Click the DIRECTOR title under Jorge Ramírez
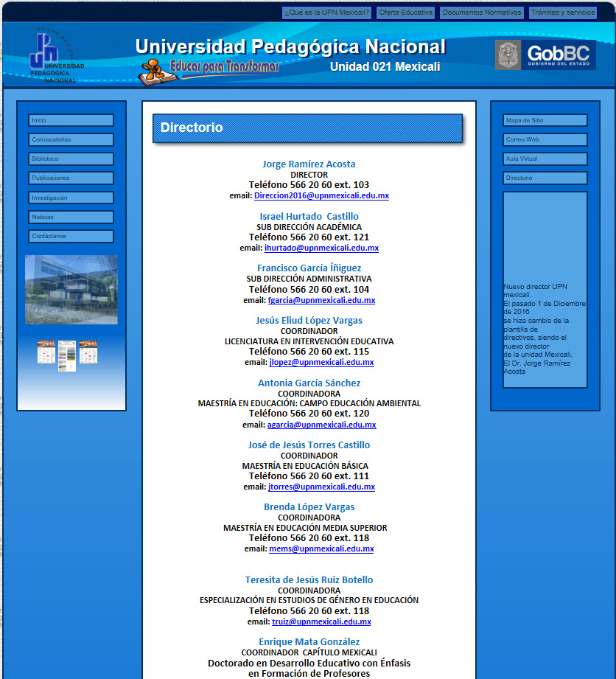 pos(309,175)
